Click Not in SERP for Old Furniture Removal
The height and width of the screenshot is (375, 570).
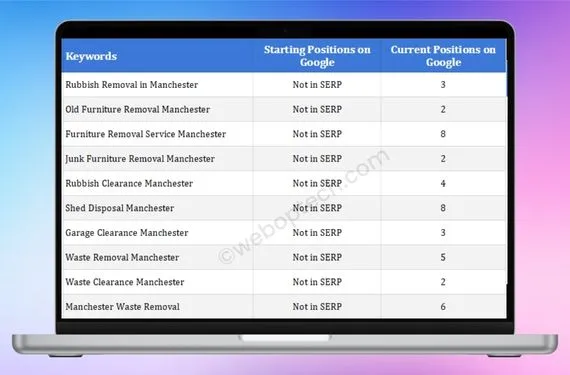[x=317, y=109]
